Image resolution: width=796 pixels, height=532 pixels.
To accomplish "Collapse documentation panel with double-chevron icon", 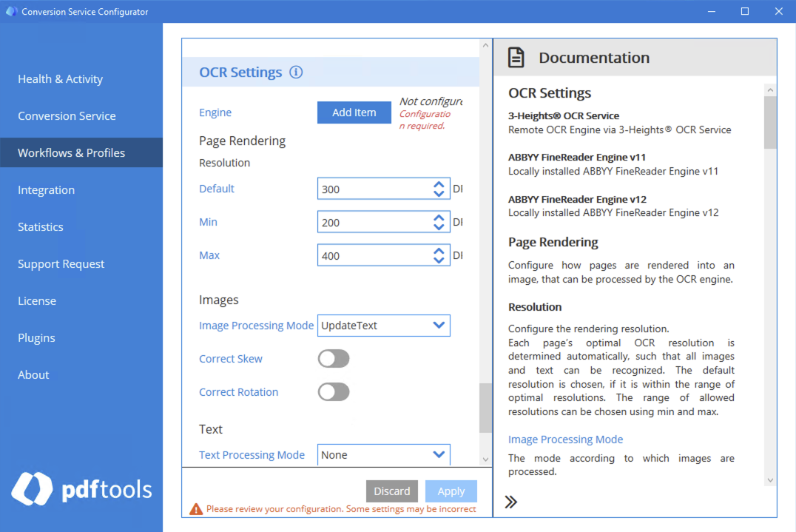I will (x=510, y=502).
